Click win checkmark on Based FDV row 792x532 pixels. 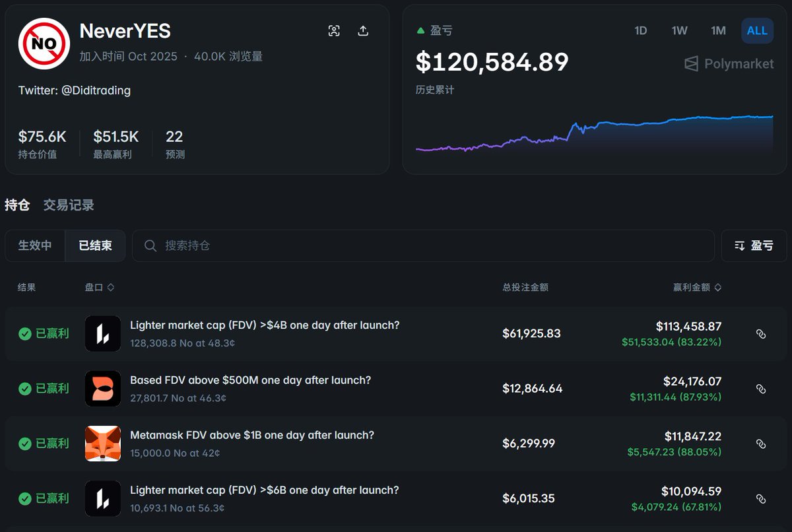coord(24,389)
